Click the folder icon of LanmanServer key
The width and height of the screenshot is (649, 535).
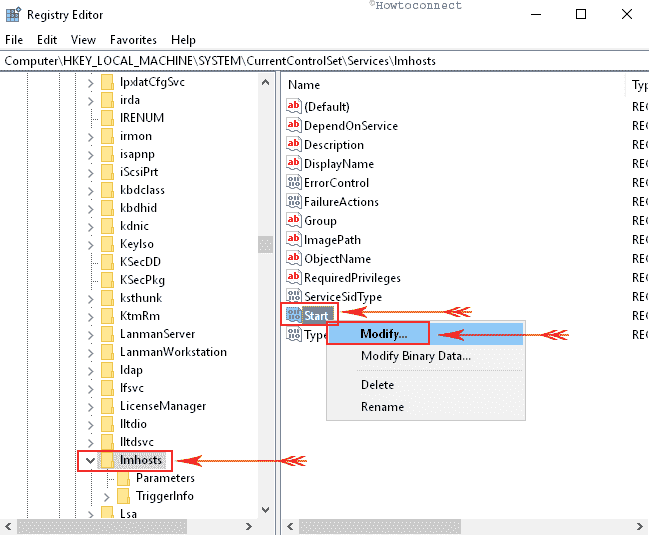pos(107,334)
